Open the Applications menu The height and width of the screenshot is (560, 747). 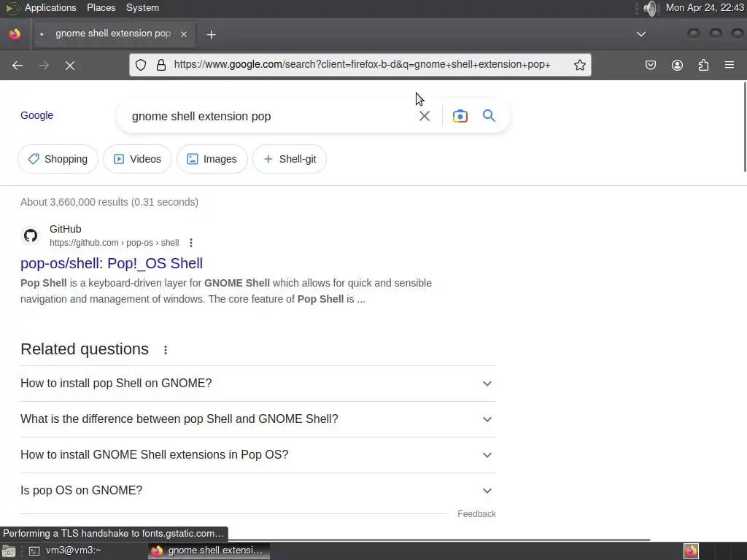pos(50,7)
